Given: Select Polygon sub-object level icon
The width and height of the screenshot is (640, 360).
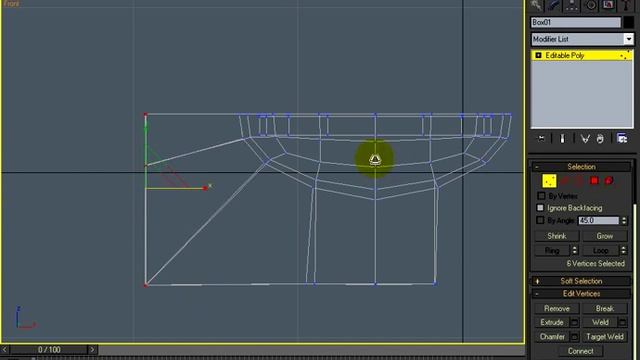Looking at the screenshot, I should pos(594,180).
